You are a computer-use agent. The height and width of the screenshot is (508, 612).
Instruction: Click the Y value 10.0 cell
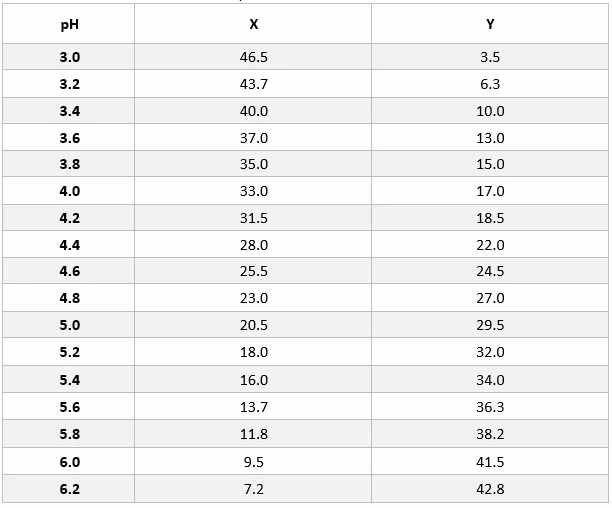tap(490, 111)
